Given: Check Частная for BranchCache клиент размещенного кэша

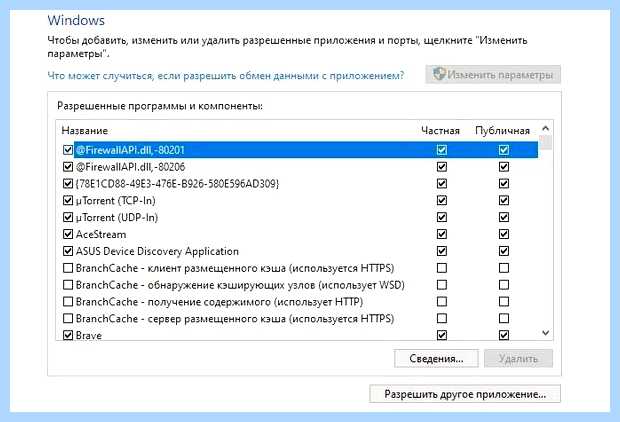Looking at the screenshot, I should pyautogui.click(x=442, y=268).
